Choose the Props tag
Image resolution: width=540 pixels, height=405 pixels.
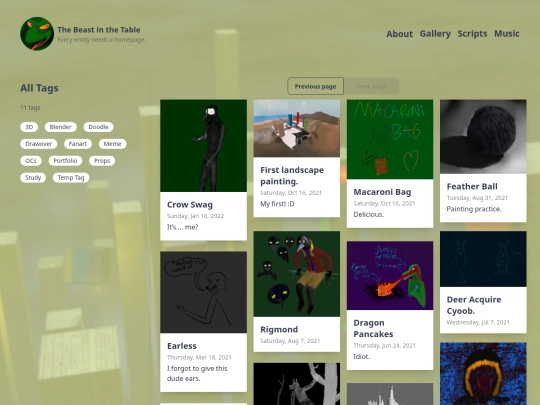click(102, 161)
